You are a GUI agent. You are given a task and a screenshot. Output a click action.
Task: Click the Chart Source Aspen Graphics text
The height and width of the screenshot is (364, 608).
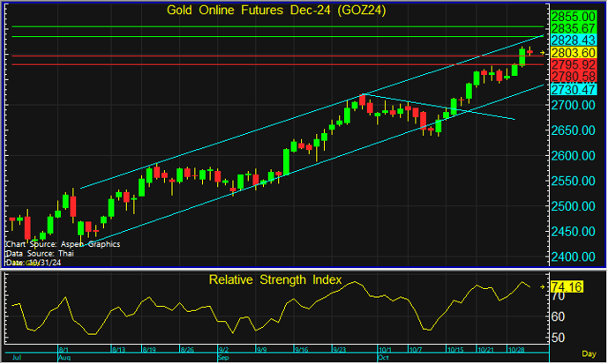63,243
